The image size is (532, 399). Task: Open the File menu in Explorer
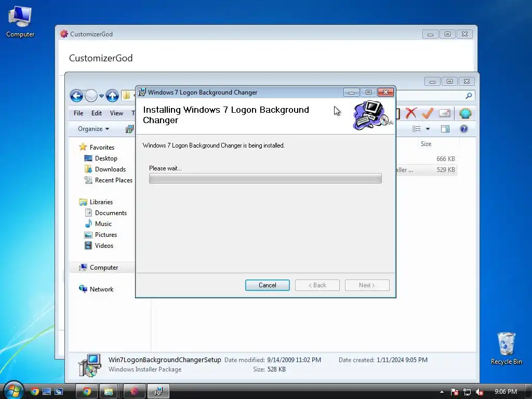78,113
